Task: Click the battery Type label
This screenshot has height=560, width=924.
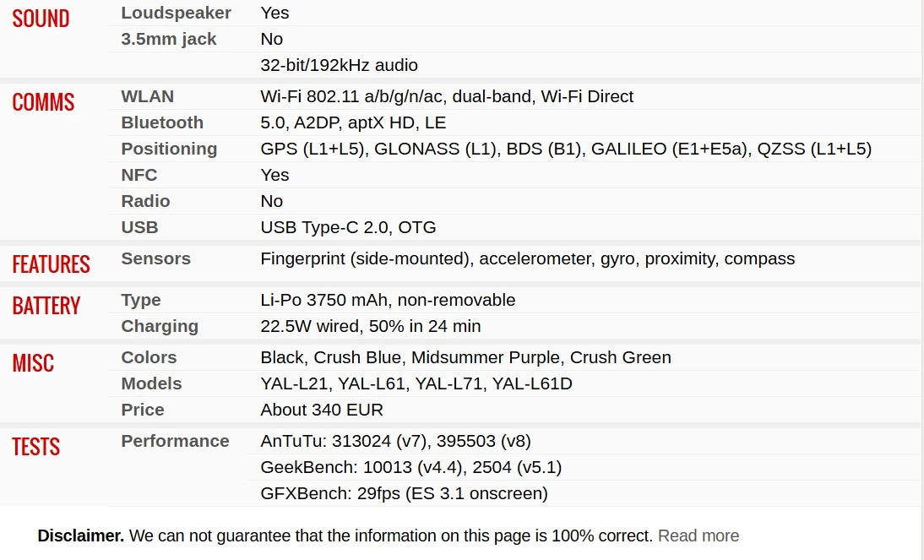Action: tap(140, 300)
